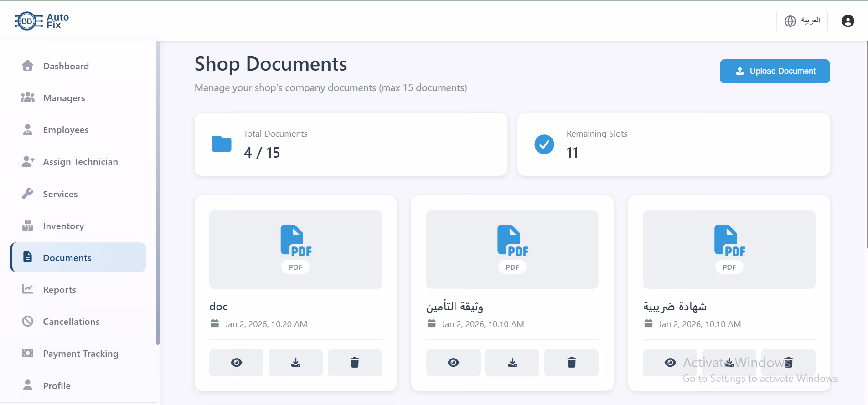This screenshot has width=868, height=405.
Task: View the وثيقة التأمين document
Action: pyautogui.click(x=453, y=363)
